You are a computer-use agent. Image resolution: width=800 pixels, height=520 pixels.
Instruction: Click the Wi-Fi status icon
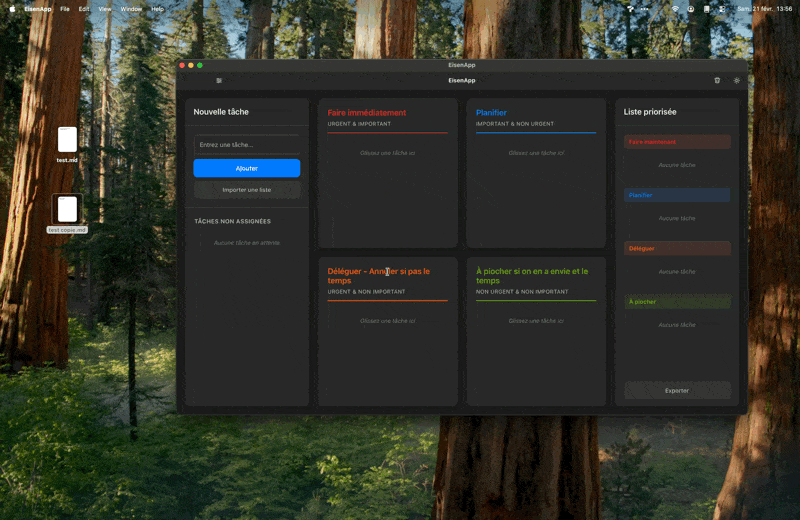pos(675,9)
